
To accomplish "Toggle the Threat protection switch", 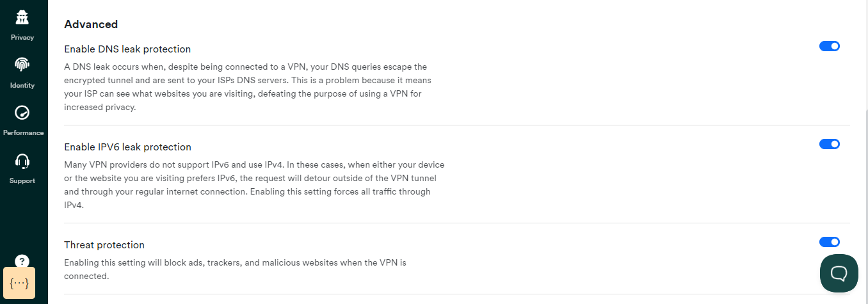I will pos(829,242).
